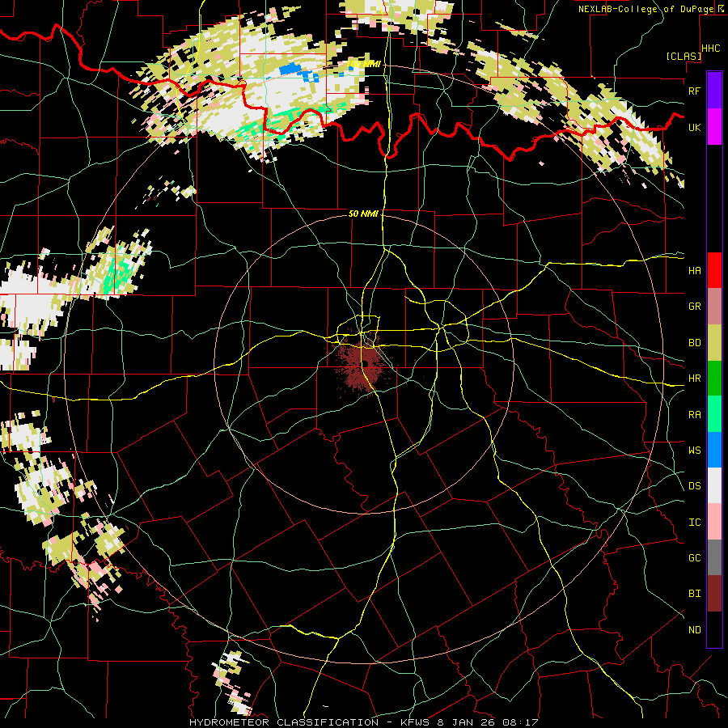Click the HA legend label
This screenshot has height=728, width=728.
coord(694,270)
